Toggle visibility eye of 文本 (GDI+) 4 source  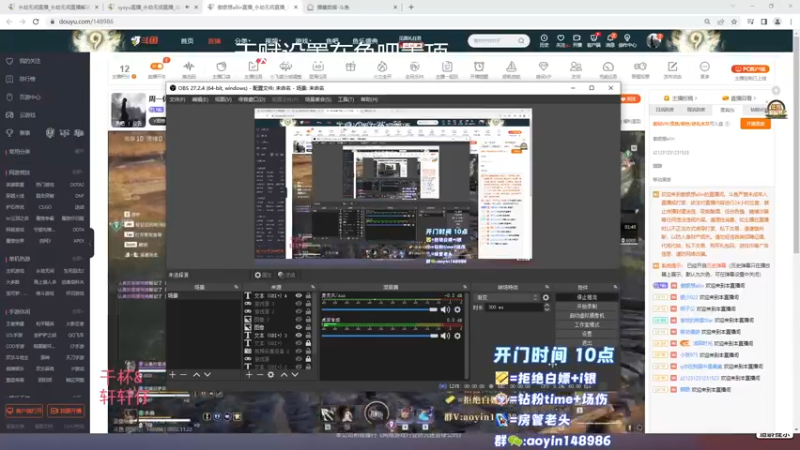(298, 295)
